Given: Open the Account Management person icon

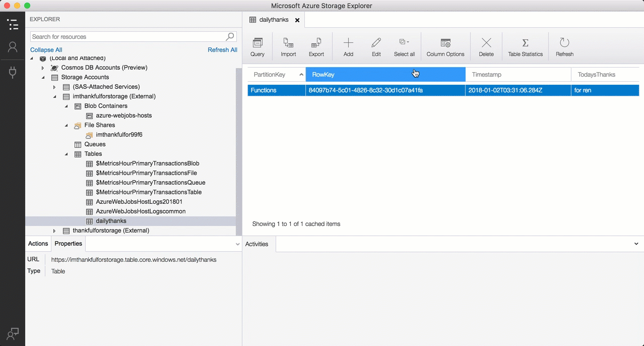Looking at the screenshot, I should pos(13,47).
